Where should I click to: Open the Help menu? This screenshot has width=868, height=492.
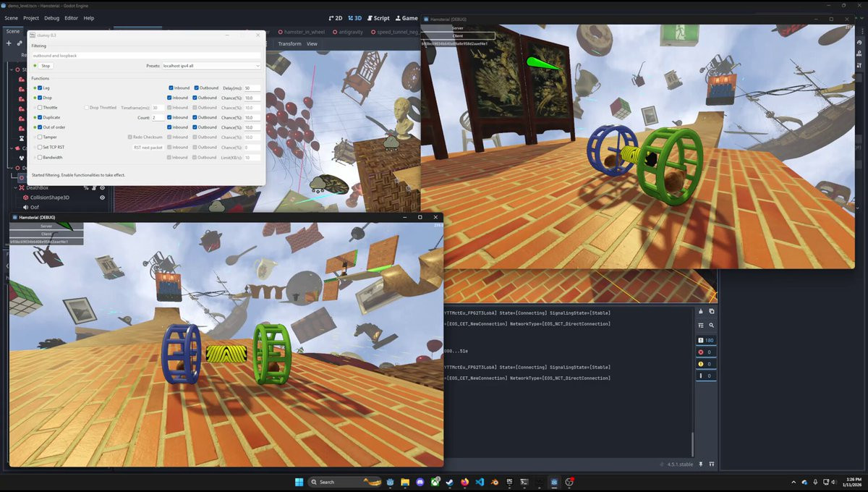89,18
